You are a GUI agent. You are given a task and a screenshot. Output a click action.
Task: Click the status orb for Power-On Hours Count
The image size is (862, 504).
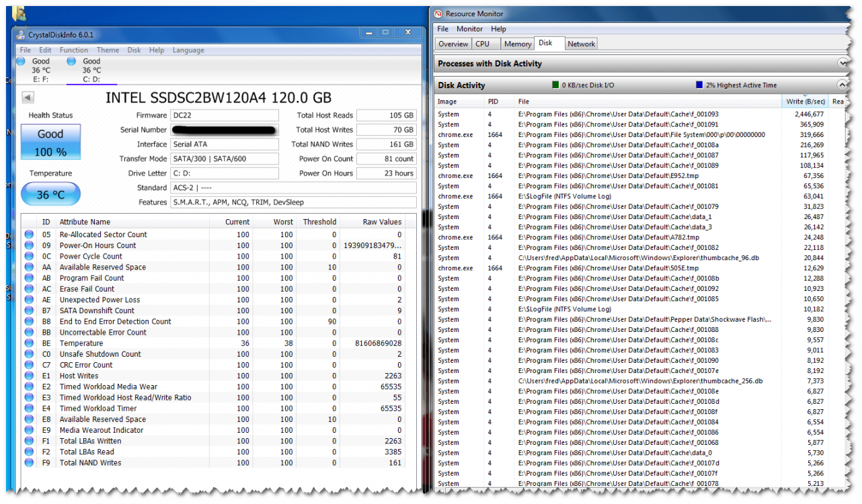point(29,245)
